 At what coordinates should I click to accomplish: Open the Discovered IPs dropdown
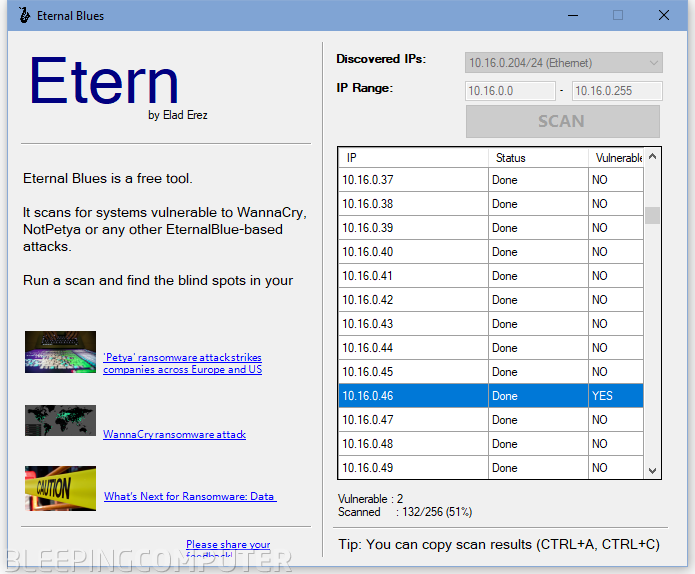coord(564,62)
